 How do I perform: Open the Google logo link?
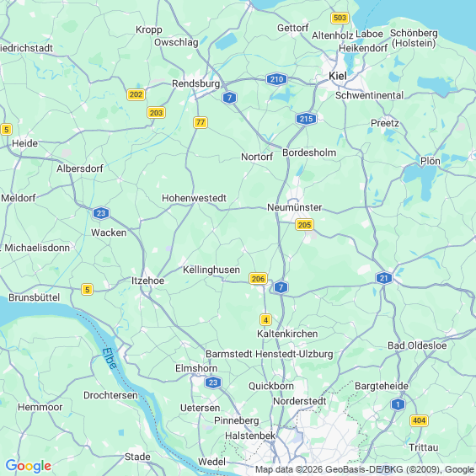29,466
